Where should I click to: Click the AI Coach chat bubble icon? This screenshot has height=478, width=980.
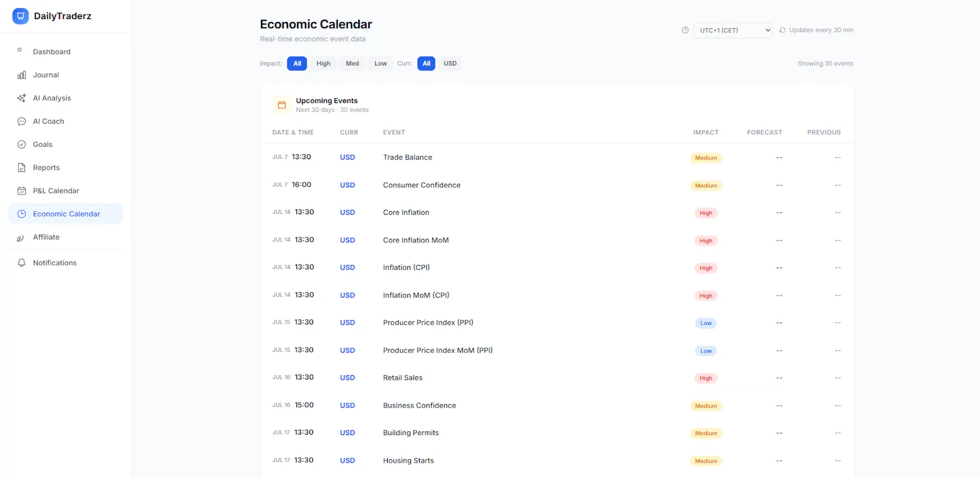pos(21,121)
